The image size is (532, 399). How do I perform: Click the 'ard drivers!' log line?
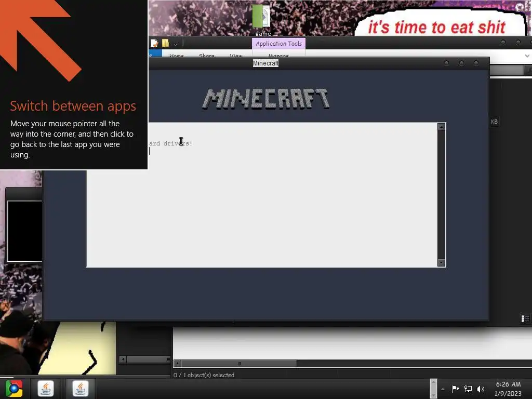(x=170, y=143)
